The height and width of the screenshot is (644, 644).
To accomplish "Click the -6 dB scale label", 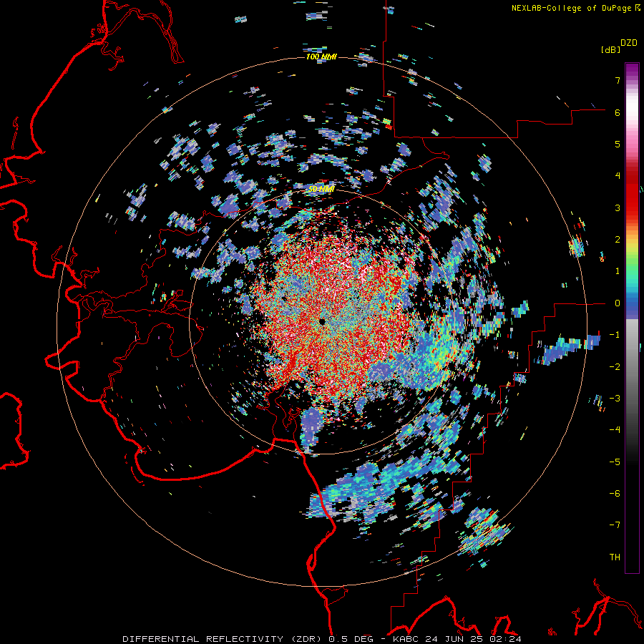I will 615,494.
